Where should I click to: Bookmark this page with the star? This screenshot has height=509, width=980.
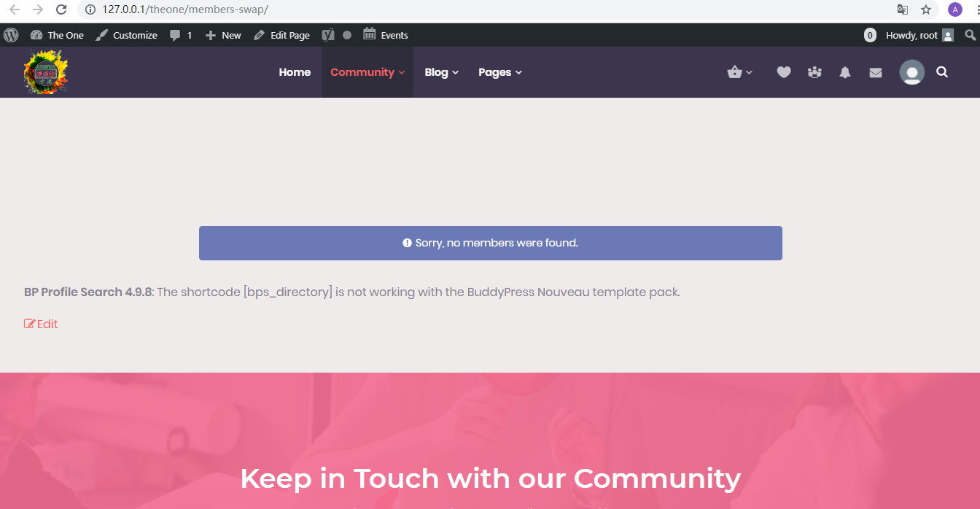click(926, 9)
